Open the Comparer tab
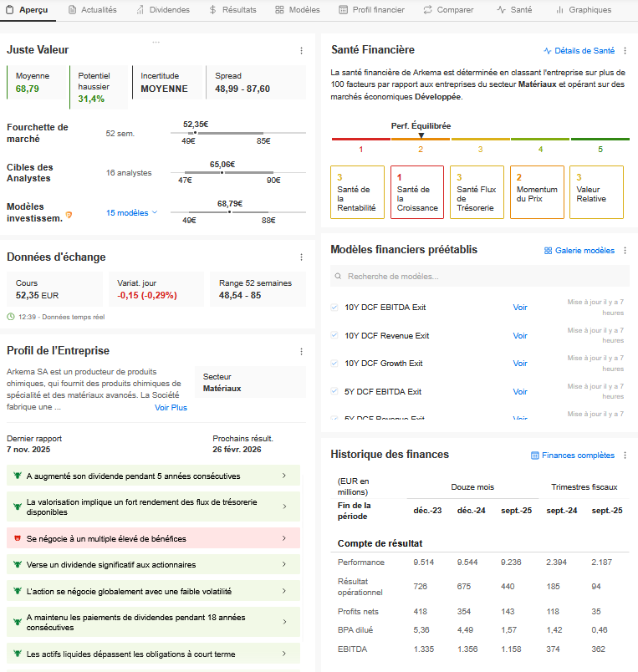Screen dimensions: 638x672 448,10
